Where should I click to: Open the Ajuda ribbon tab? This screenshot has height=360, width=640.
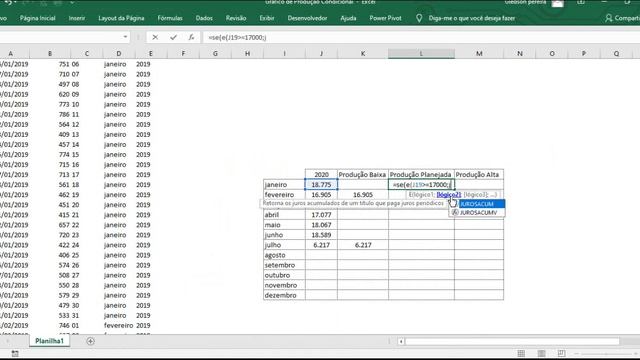coord(348,18)
